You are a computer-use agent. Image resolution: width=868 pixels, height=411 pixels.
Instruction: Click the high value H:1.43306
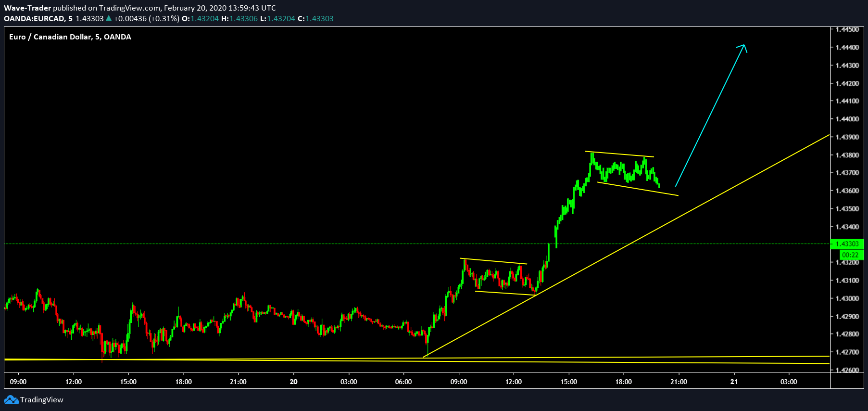(239, 19)
